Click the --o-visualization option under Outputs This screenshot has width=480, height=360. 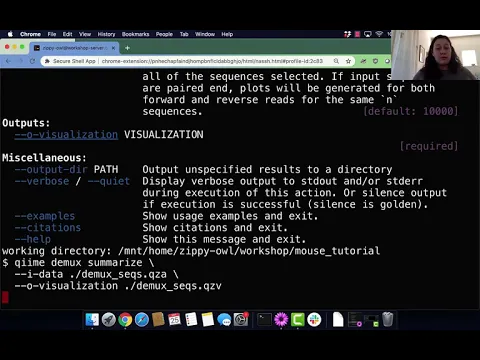(x=66, y=135)
